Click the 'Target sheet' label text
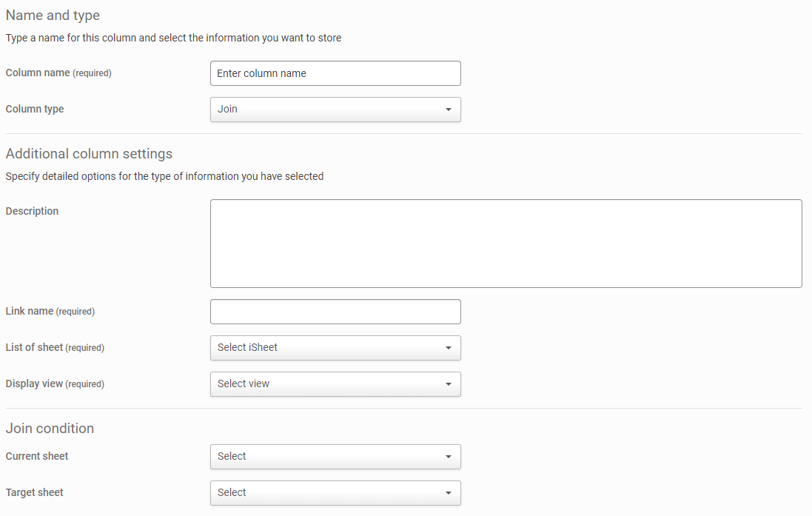812x516 pixels. click(x=35, y=493)
